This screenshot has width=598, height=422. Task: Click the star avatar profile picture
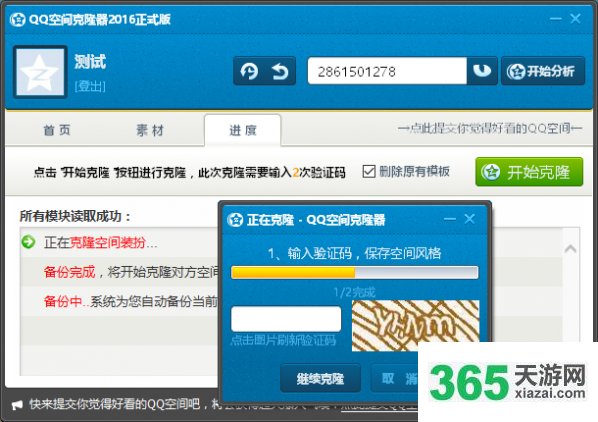pos(40,72)
